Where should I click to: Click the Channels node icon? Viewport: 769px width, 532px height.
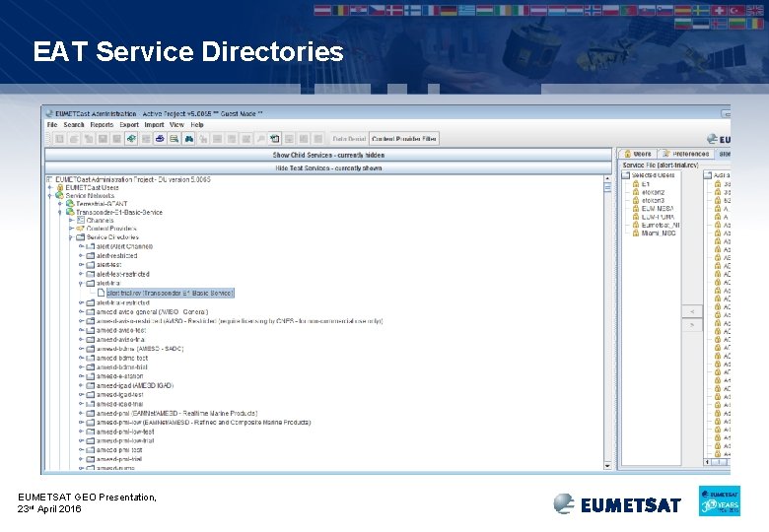[81, 221]
